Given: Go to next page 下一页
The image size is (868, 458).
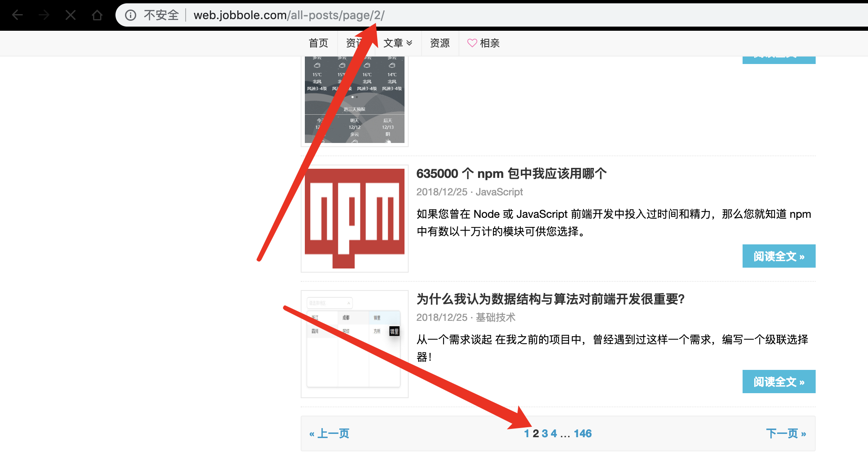Looking at the screenshot, I should point(786,434).
